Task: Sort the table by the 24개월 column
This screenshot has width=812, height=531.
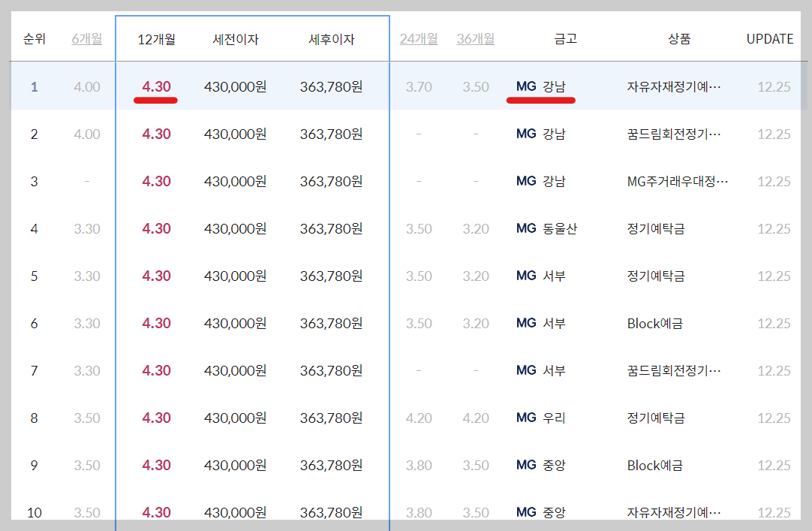Action: (419, 38)
